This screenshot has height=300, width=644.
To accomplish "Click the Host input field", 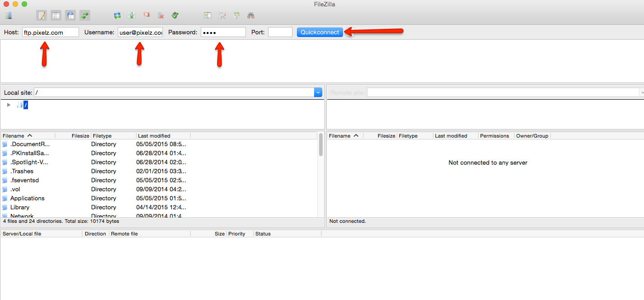I will 51,32.
